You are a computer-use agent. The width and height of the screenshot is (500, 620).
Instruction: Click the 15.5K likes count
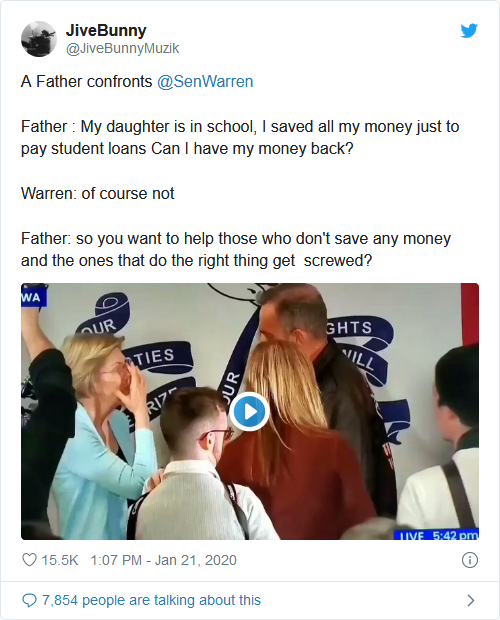pos(60,560)
